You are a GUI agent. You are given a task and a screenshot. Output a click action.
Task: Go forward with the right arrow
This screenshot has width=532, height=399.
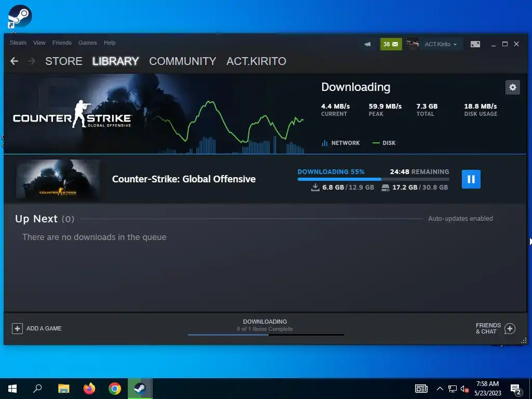coord(31,61)
